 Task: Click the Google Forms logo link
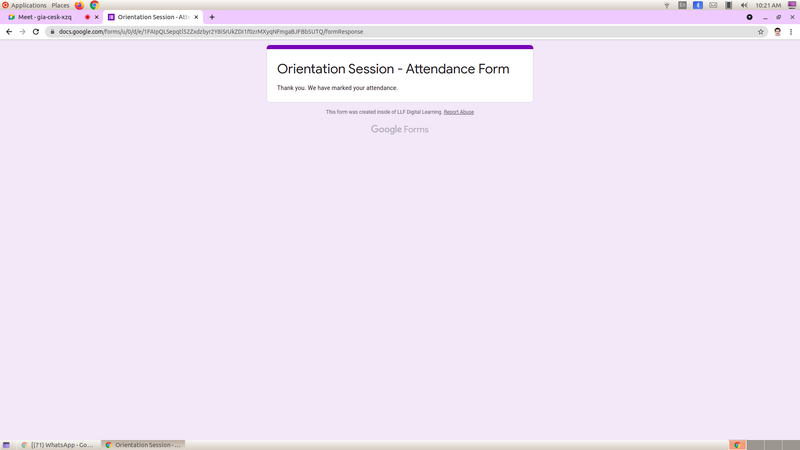point(399,130)
